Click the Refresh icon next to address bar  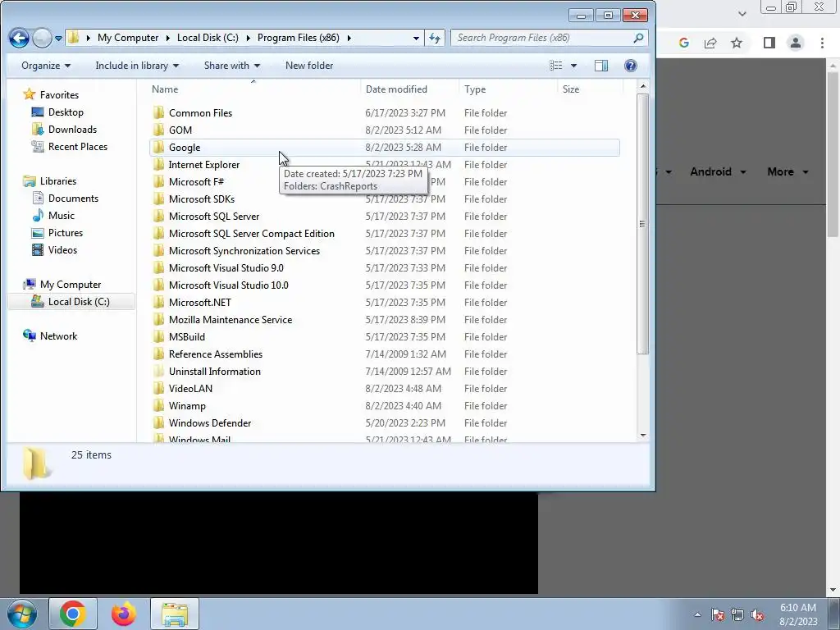pos(435,38)
